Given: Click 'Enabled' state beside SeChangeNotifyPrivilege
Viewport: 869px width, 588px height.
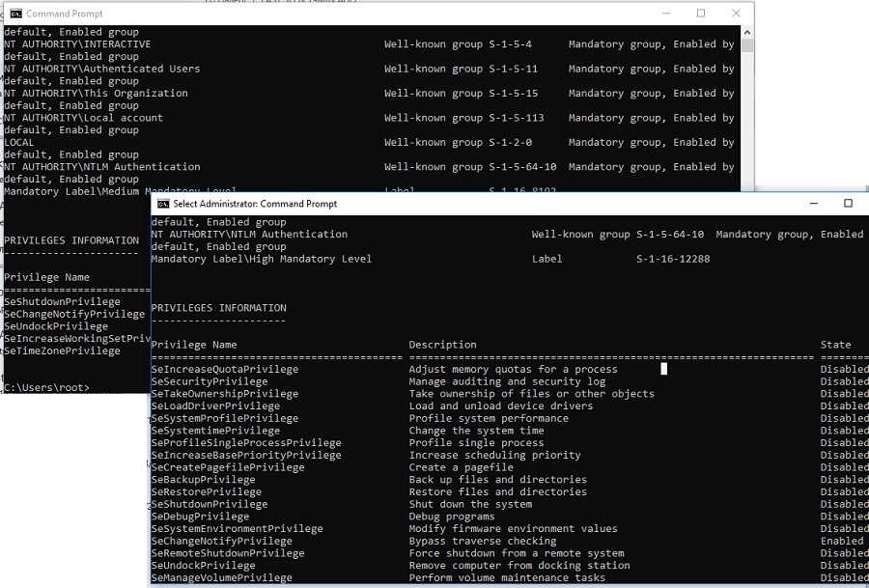Looking at the screenshot, I should (841, 541).
